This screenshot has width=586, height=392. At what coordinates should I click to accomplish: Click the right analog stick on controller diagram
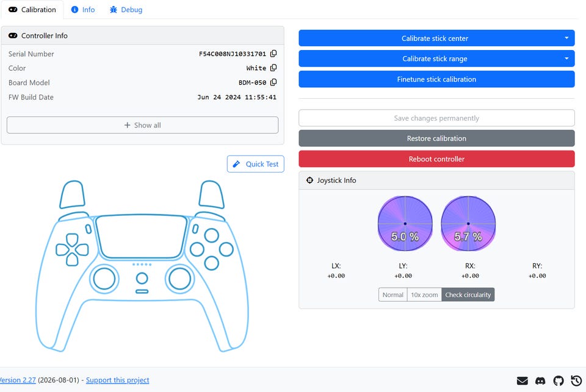(x=179, y=279)
